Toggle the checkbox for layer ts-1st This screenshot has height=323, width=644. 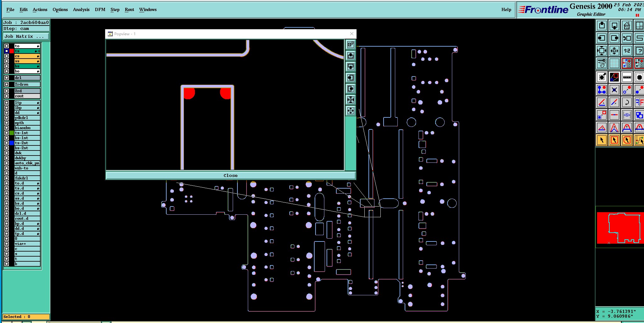click(7, 133)
